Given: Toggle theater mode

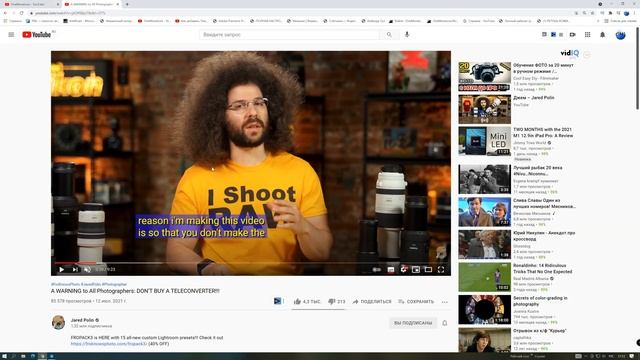Looking at the screenshot, I should pos(428,269).
